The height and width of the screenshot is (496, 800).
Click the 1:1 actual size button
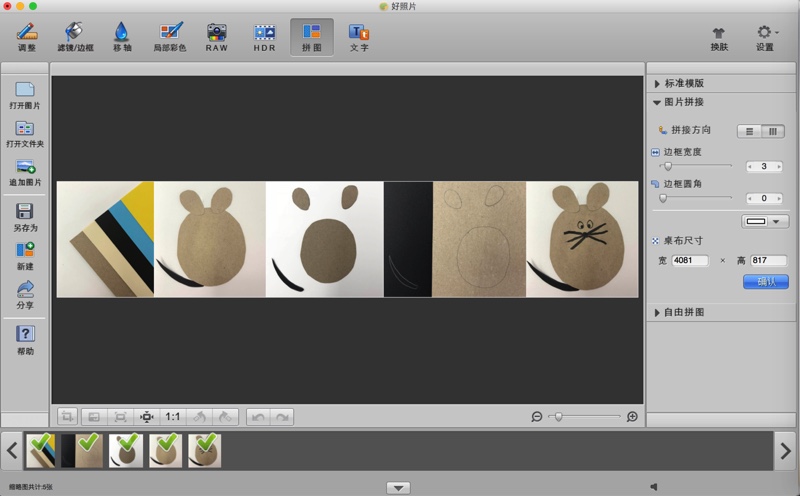pos(172,417)
